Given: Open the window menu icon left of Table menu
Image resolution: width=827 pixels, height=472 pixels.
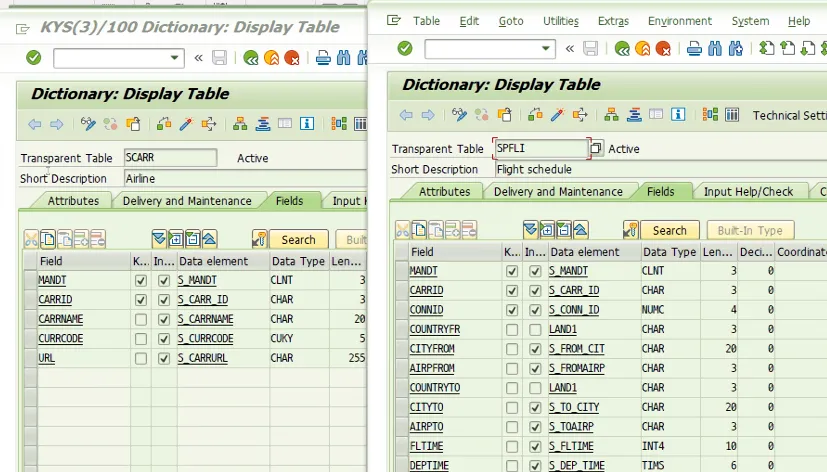Looking at the screenshot, I should [393, 21].
